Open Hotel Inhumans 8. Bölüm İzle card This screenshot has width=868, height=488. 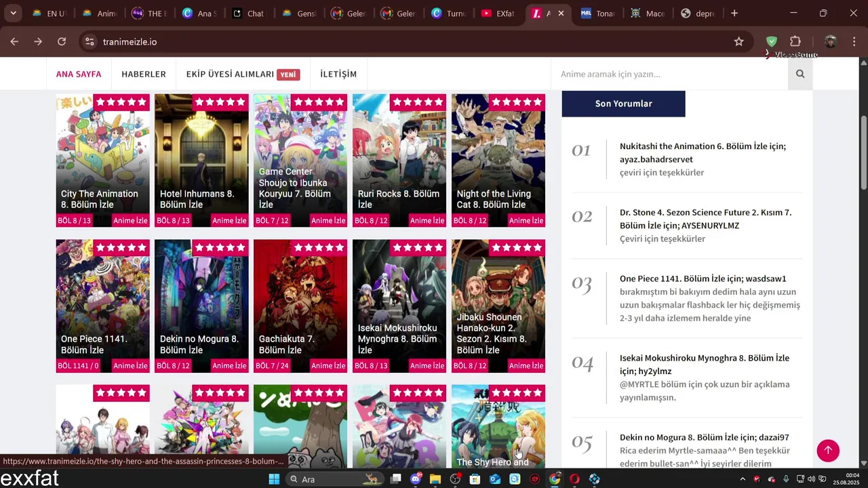202,160
